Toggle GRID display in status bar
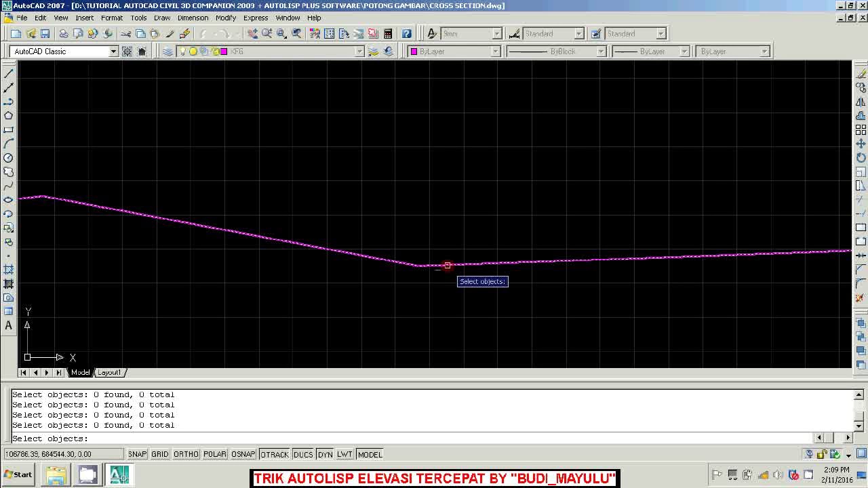868x488 pixels. (x=160, y=454)
